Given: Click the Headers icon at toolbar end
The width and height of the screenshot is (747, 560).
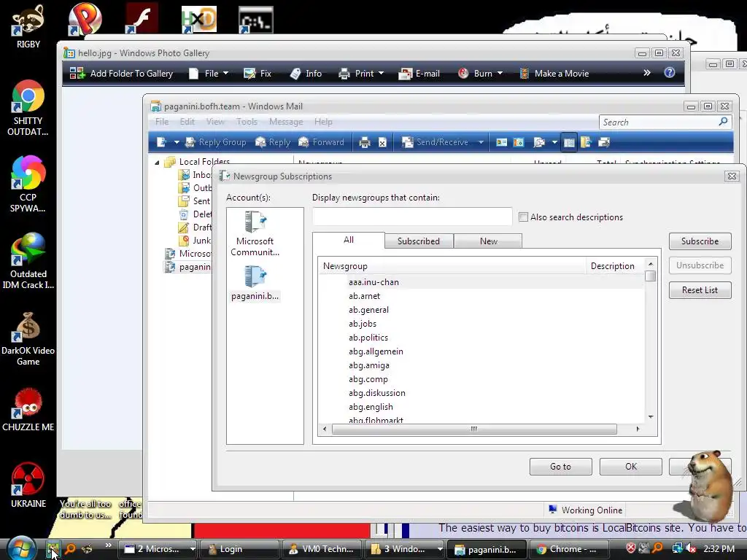Looking at the screenshot, I should point(604,142).
